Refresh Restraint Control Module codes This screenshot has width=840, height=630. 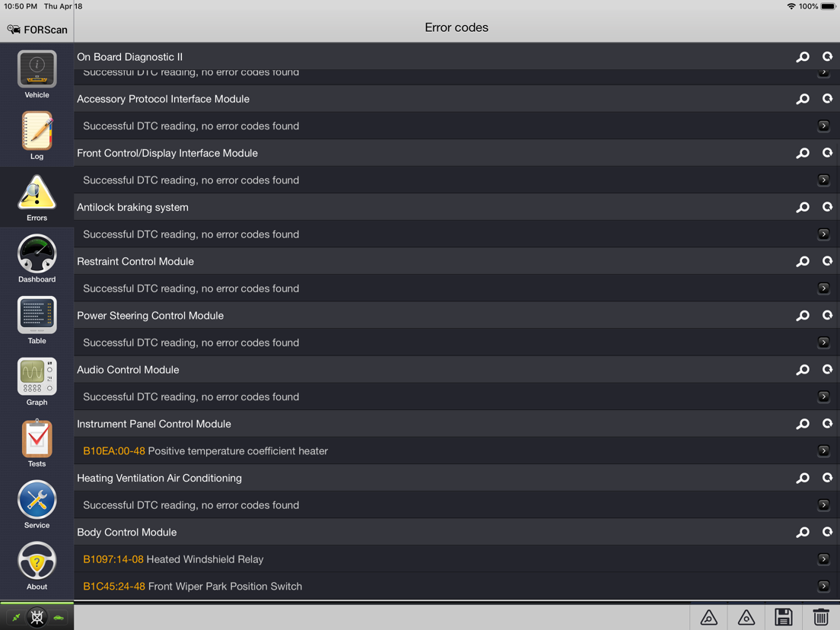pos(827,262)
